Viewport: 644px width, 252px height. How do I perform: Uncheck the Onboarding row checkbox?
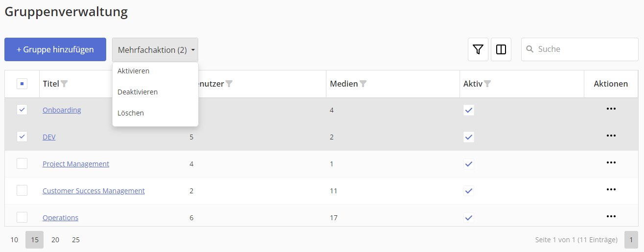pyautogui.click(x=22, y=110)
